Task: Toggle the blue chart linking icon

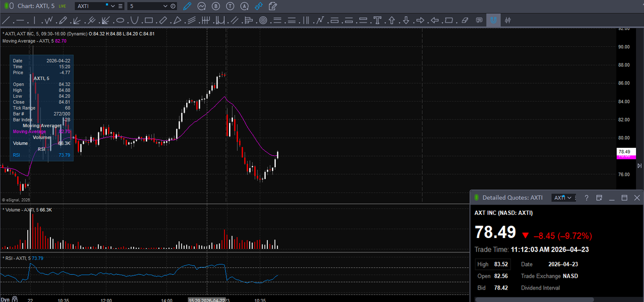Action: click(259, 6)
